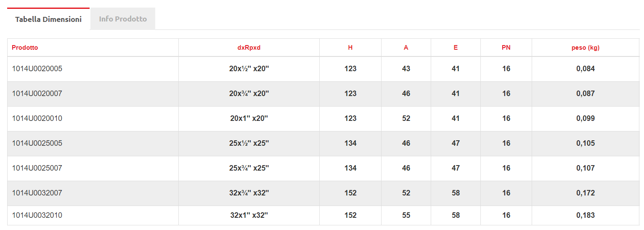Image resolution: width=644 pixels, height=230 pixels.
Task: Switch to the Info Prodotto tab
Action: tap(123, 19)
